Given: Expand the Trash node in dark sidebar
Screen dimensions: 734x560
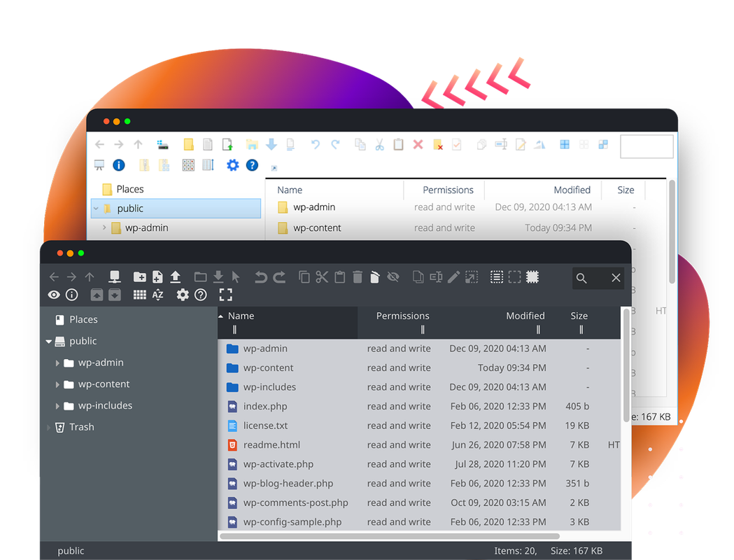Looking at the screenshot, I should pos(48,427).
